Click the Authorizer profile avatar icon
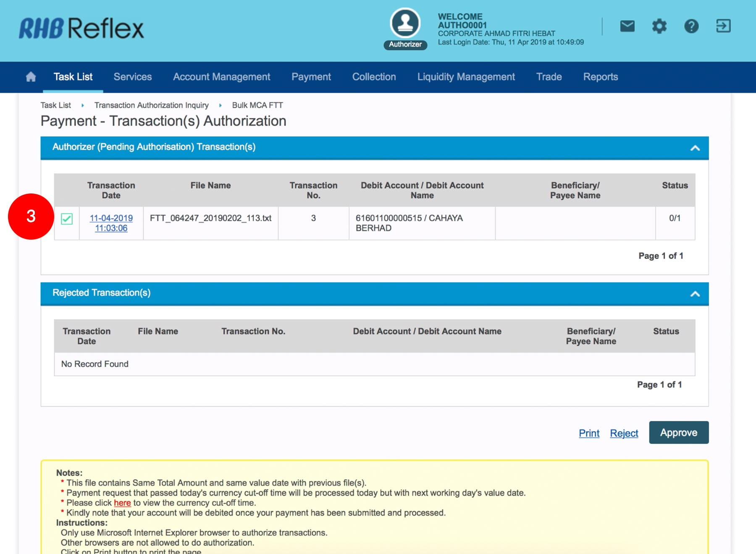Viewport: 756px width, 554px height. pos(405,24)
